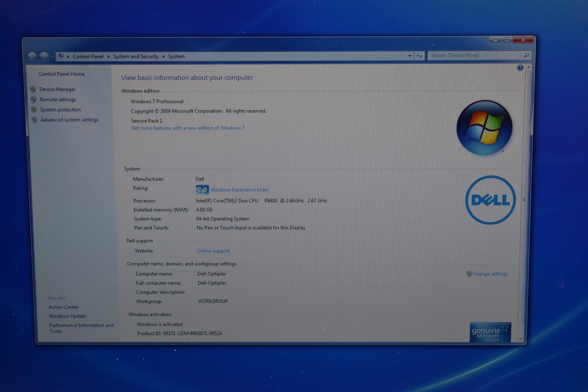
Task: Open Windows Experience Index link
Action: (x=239, y=190)
